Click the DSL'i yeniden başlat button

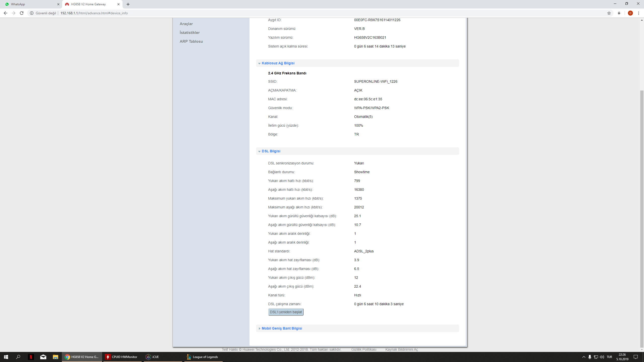point(286,312)
